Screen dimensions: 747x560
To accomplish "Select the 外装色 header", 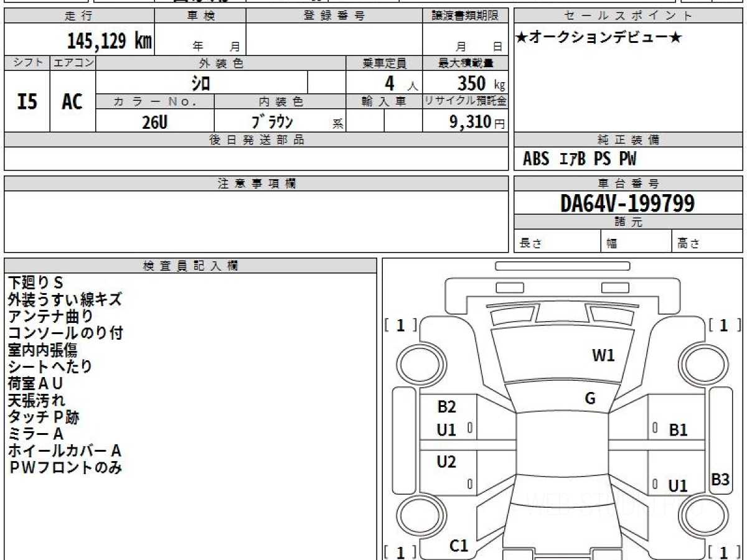I will [x=221, y=63].
